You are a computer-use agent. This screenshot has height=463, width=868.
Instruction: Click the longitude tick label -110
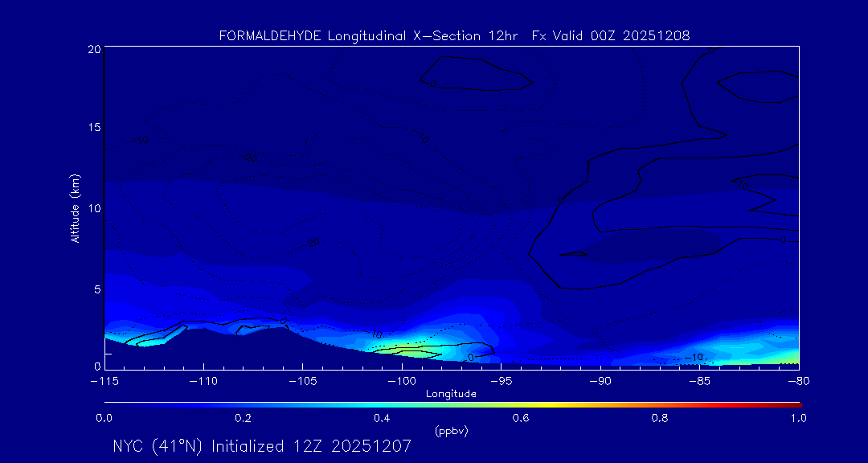tap(203, 382)
